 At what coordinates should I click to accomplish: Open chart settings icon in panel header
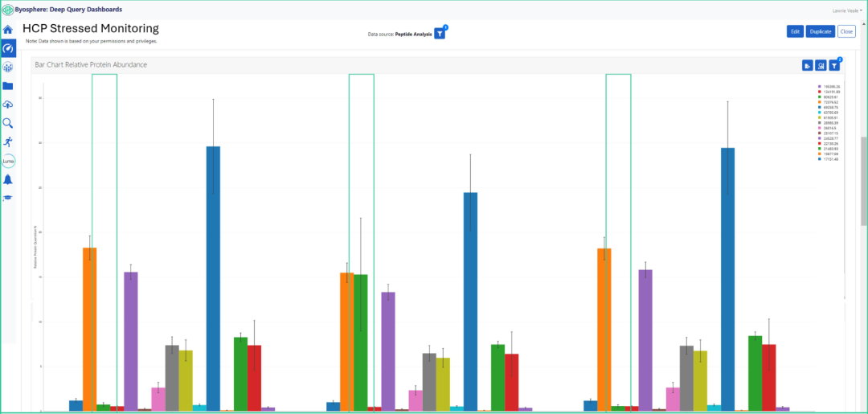click(x=821, y=65)
